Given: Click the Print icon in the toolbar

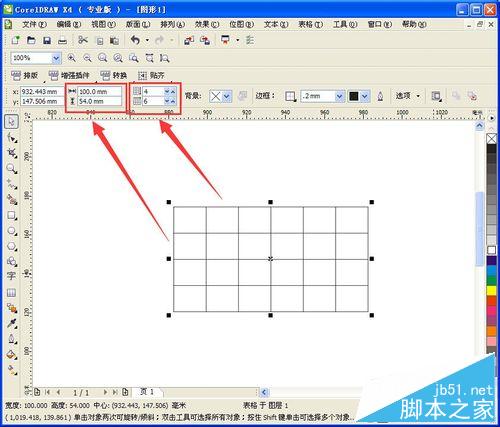Looking at the screenshot, I should 62,41.
